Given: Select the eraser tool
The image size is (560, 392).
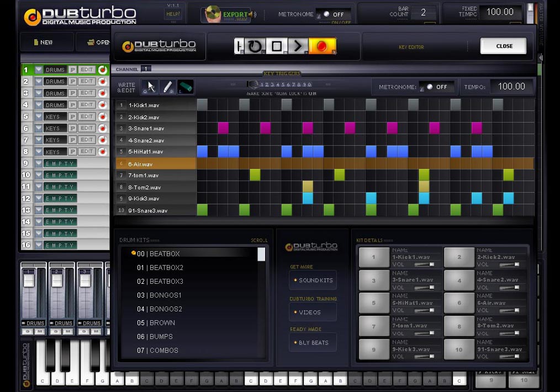Looking at the screenshot, I should 185,87.
